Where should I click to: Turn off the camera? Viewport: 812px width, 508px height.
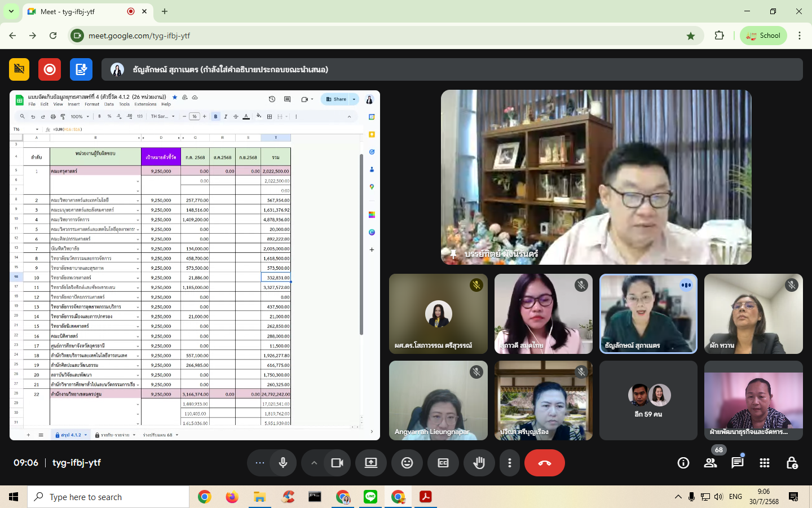tap(337, 463)
